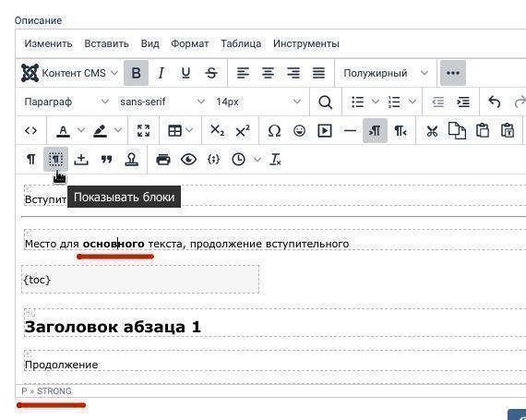Open the Полужирный styles dropdown

coord(386,73)
